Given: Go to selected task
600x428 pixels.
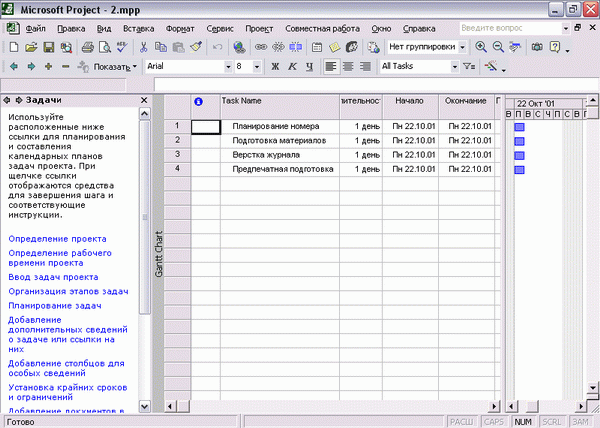Looking at the screenshot, I should [515, 47].
